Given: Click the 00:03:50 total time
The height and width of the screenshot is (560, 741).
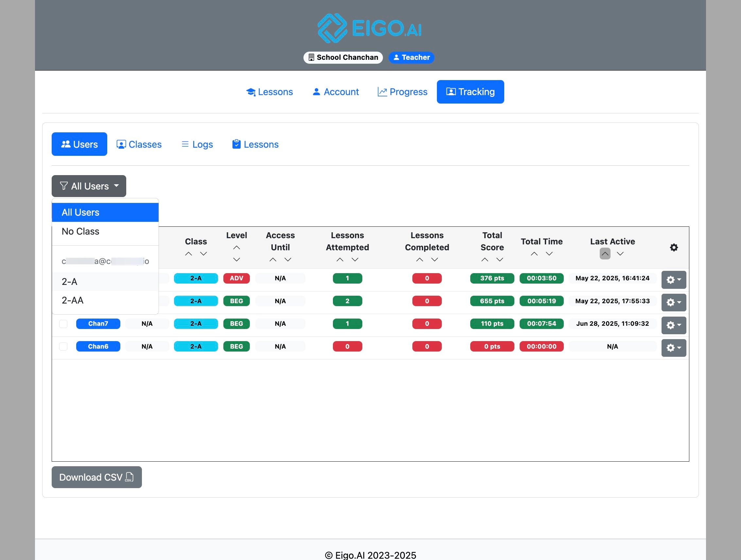Looking at the screenshot, I should tap(542, 278).
